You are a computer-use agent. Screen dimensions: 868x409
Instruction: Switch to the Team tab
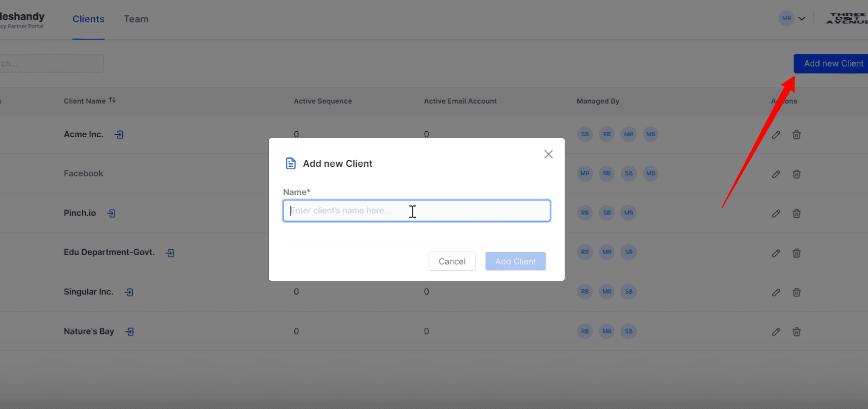click(x=136, y=19)
